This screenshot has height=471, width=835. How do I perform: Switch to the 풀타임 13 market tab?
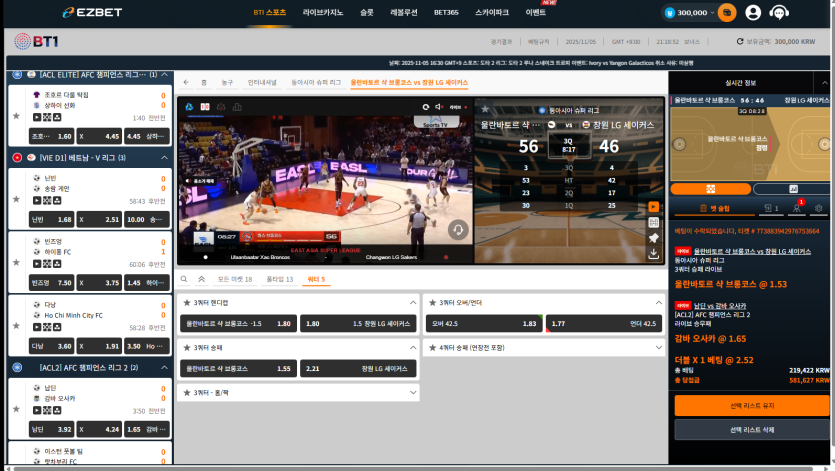(280, 279)
